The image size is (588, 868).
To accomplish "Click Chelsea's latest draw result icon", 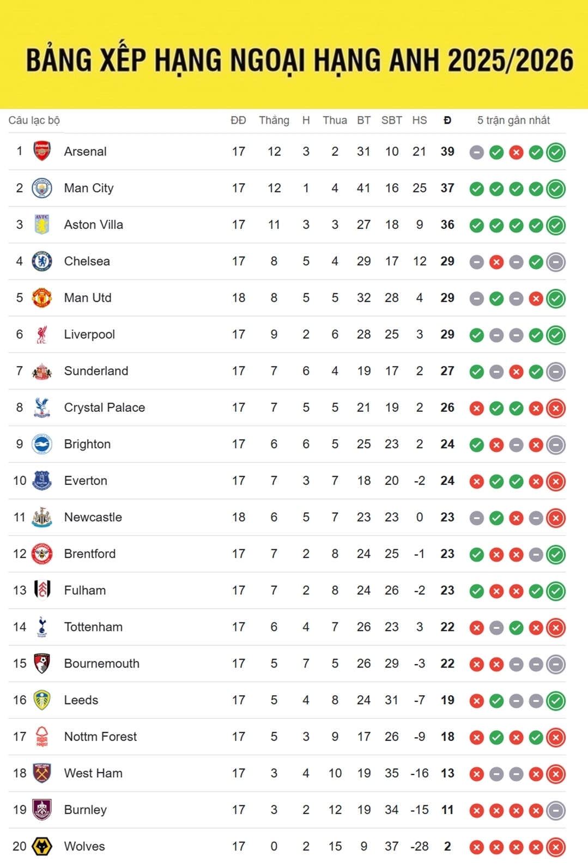I will 556,262.
